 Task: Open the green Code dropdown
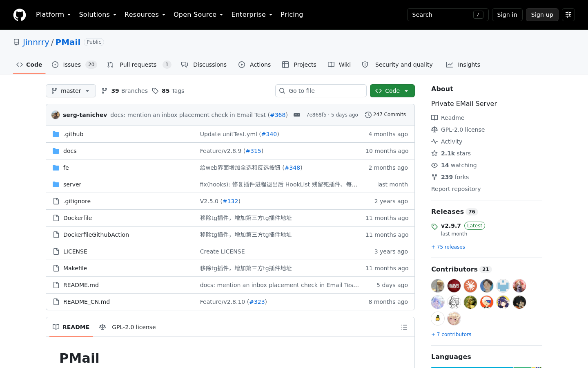point(392,91)
